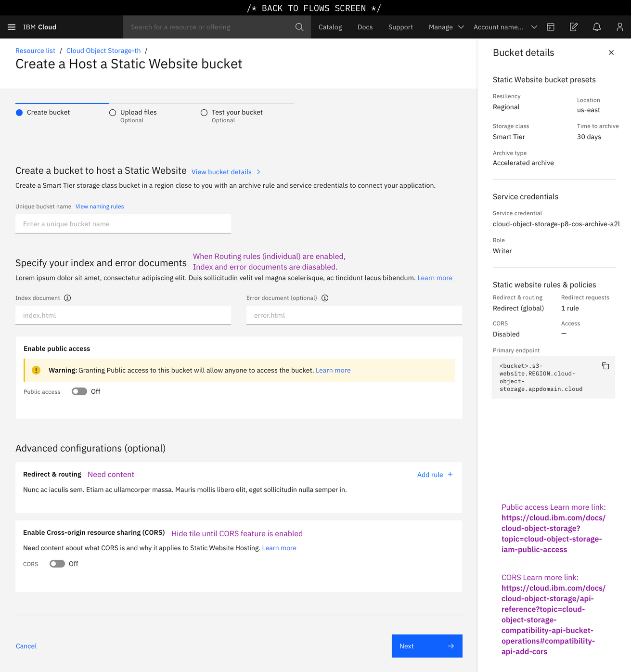The height and width of the screenshot is (672, 631).
Task: Focus the Error document field
Action: coord(354,315)
